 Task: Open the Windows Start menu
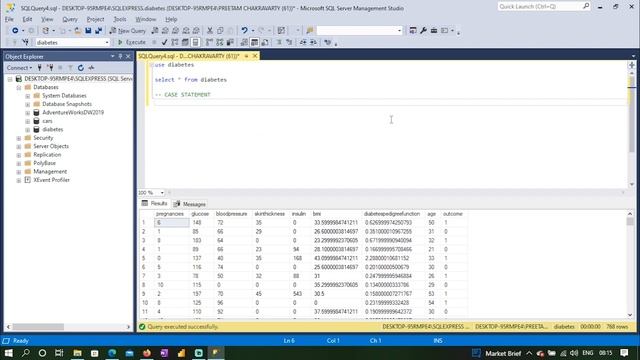coord(8,353)
